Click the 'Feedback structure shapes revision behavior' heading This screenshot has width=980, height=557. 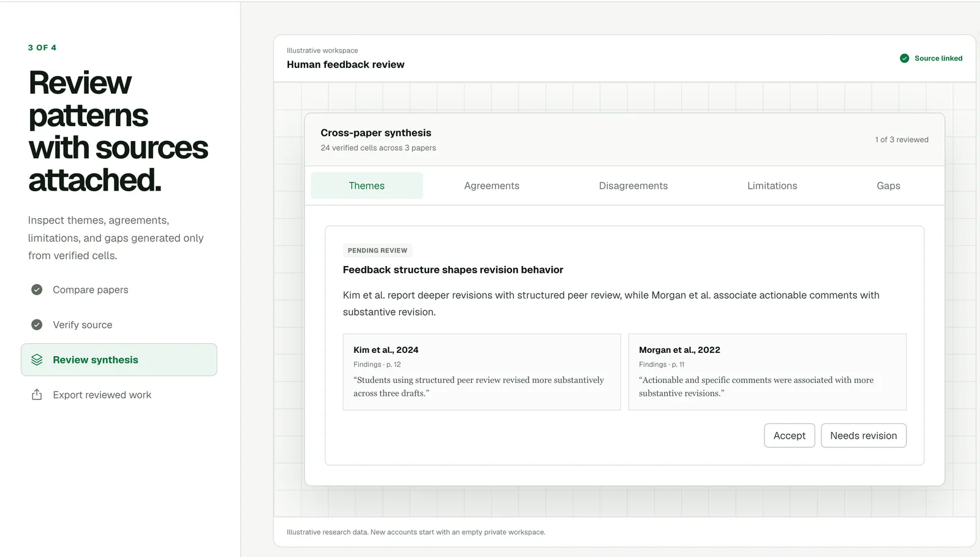click(x=453, y=270)
